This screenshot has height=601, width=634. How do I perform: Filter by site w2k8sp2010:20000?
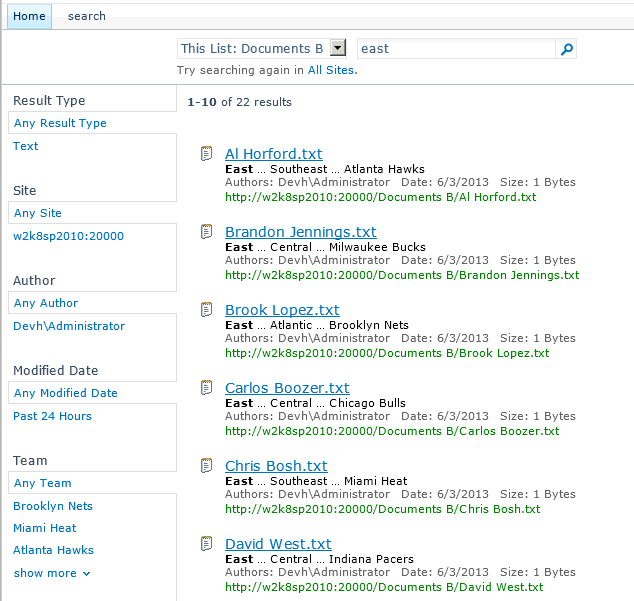point(68,236)
